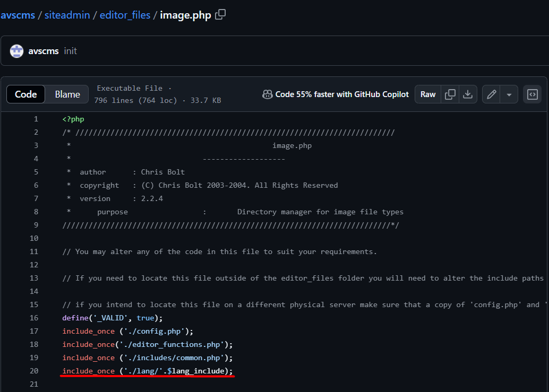This screenshot has width=549, height=392.
Task: Select line number 1
Action: (35, 119)
